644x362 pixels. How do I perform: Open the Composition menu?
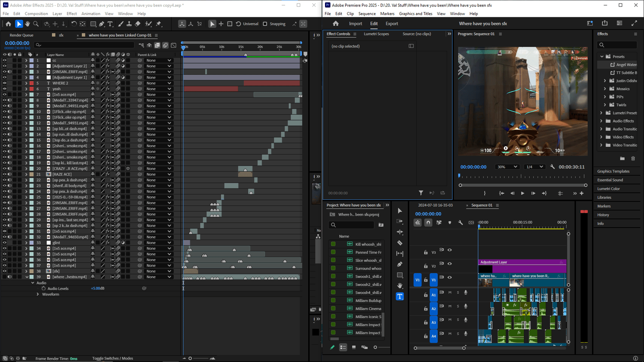(36, 14)
